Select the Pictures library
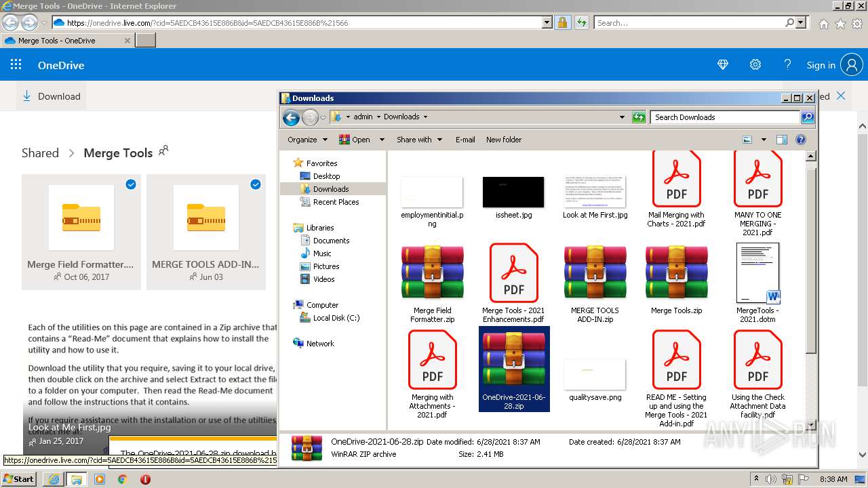Image resolution: width=868 pixels, height=488 pixels. click(325, 266)
